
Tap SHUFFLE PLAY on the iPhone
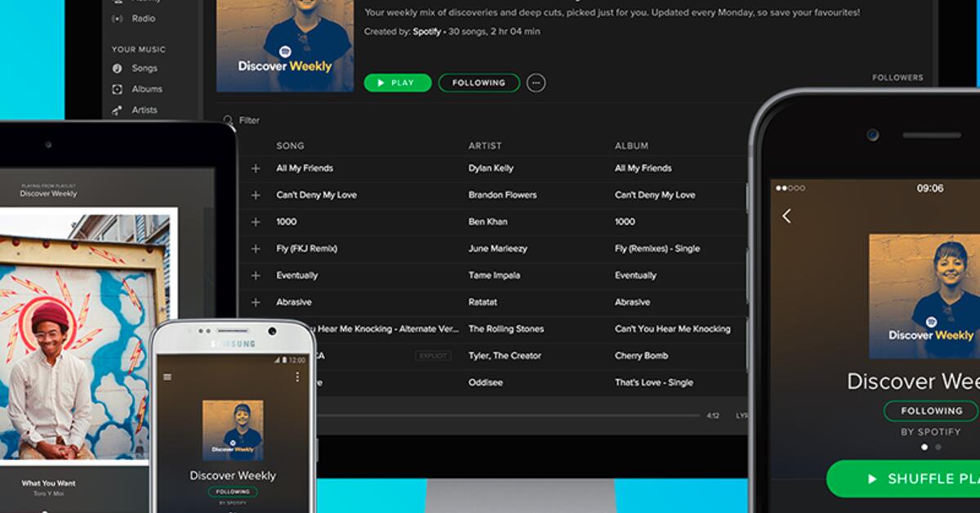913,480
